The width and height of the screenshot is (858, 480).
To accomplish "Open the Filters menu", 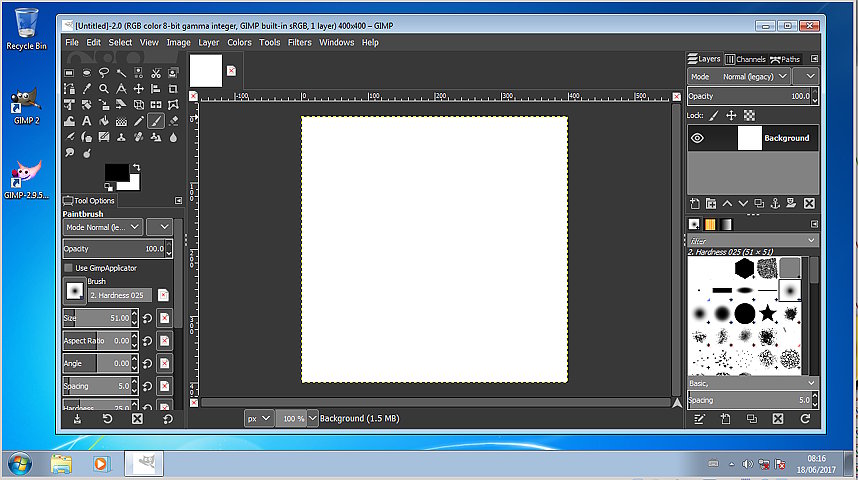I will coord(299,42).
